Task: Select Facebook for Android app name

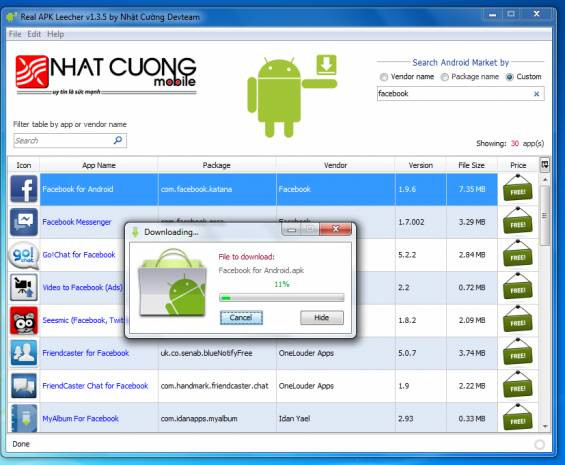Action: [78, 189]
